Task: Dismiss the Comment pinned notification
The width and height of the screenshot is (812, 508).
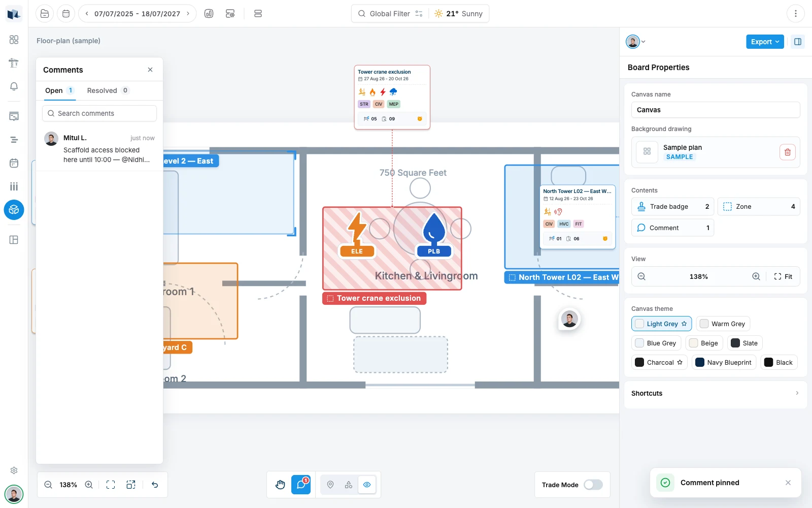Action: point(788,483)
